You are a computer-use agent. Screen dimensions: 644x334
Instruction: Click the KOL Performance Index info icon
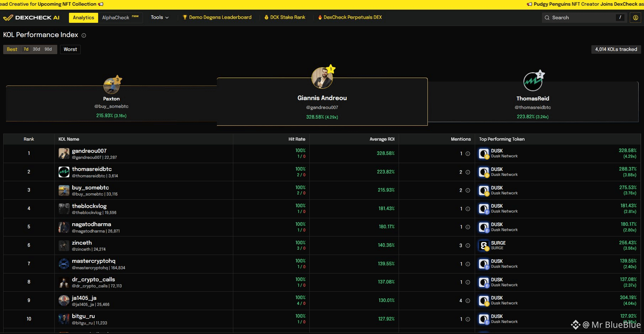(x=84, y=35)
